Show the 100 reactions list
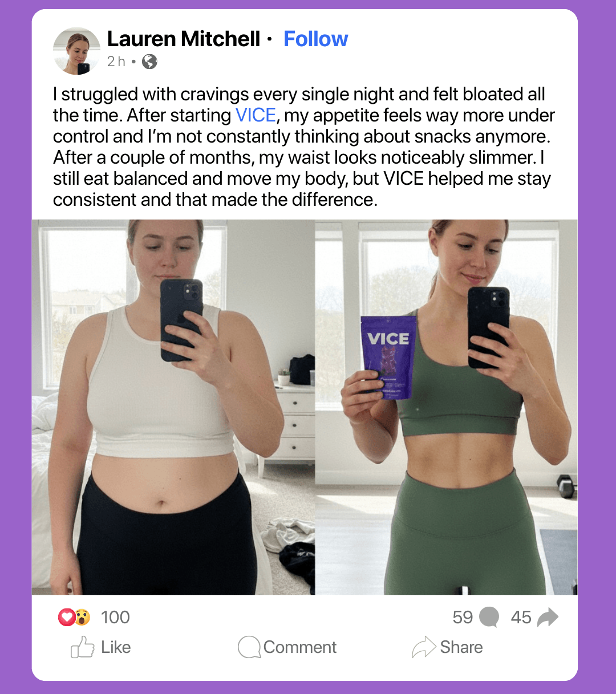This screenshot has height=694, width=616. point(115,617)
